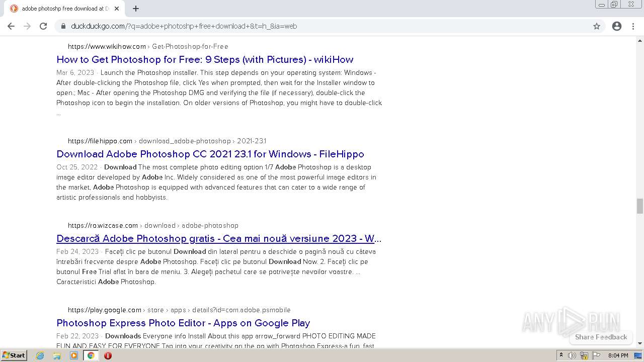Screen dimensions: 644x362
Task: Click 'Mar 6, 2023' date text
Action: [75, 72]
